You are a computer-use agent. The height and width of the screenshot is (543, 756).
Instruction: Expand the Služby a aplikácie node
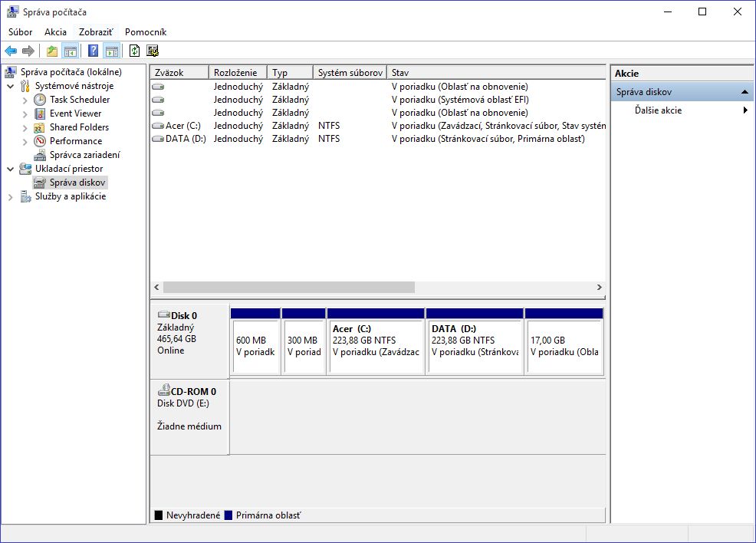tap(11, 197)
